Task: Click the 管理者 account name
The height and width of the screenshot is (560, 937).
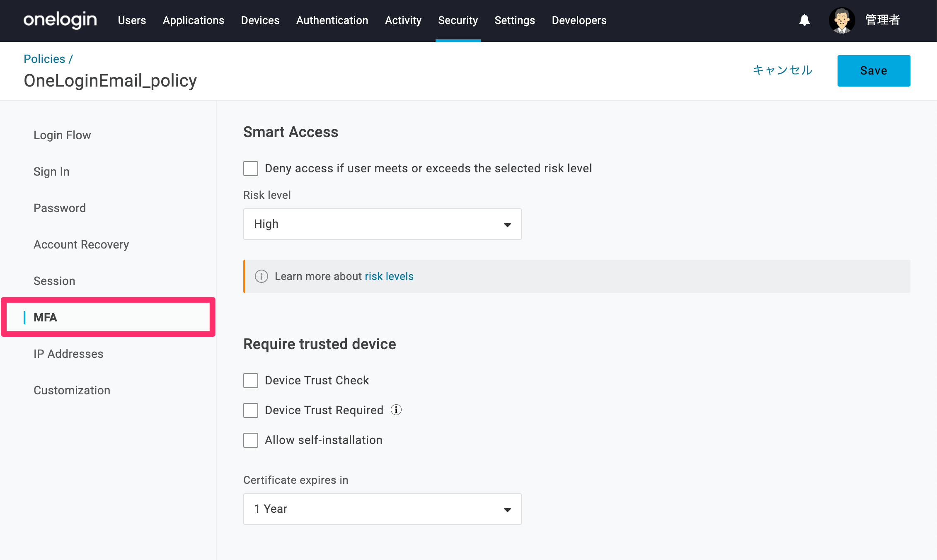Action: tap(883, 20)
